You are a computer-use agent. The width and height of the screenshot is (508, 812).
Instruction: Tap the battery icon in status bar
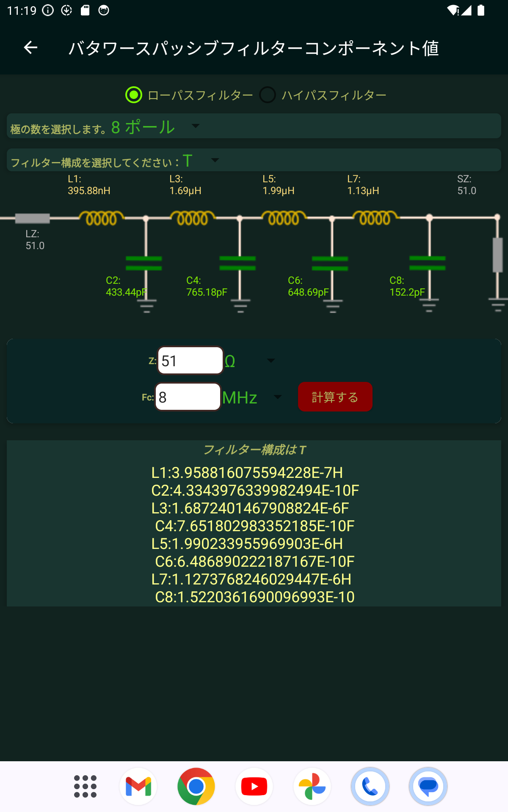(x=481, y=10)
